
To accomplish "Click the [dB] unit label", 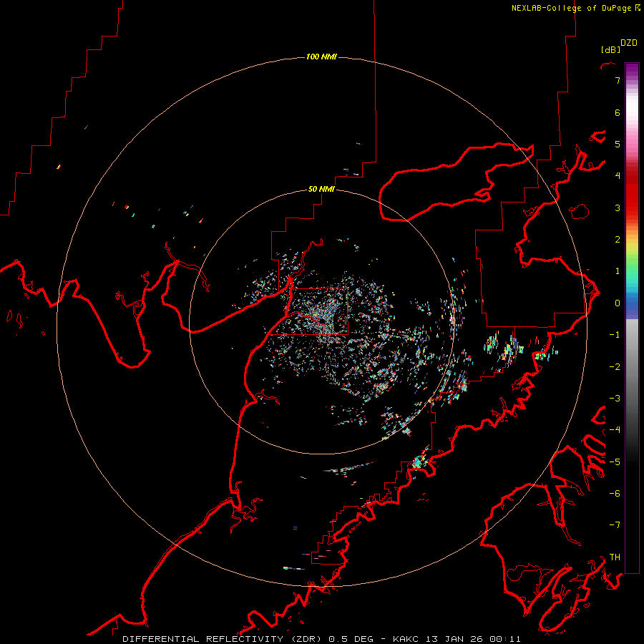I will [x=610, y=49].
